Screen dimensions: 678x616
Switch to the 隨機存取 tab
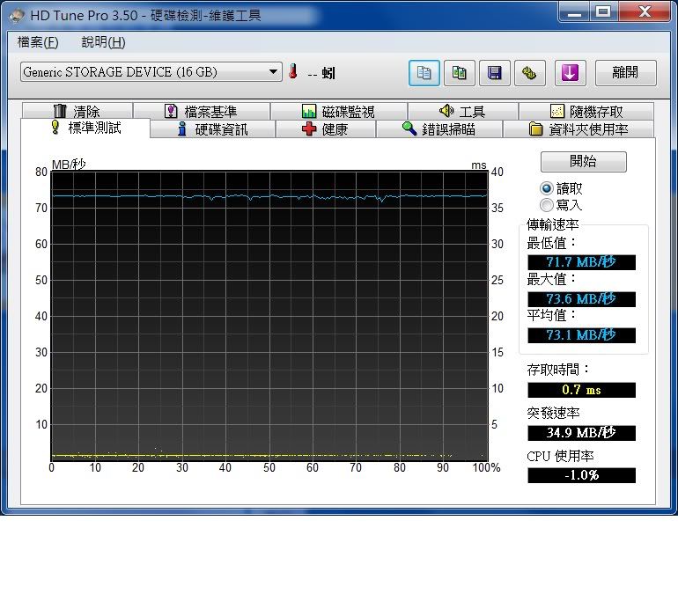586,112
